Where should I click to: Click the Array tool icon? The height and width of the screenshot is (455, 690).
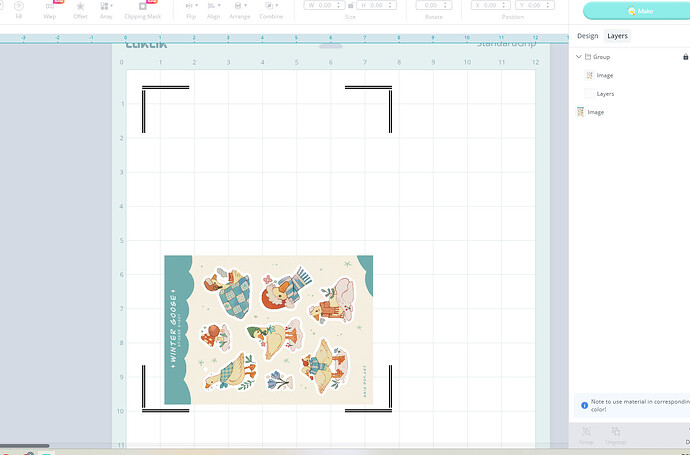tap(106, 6)
